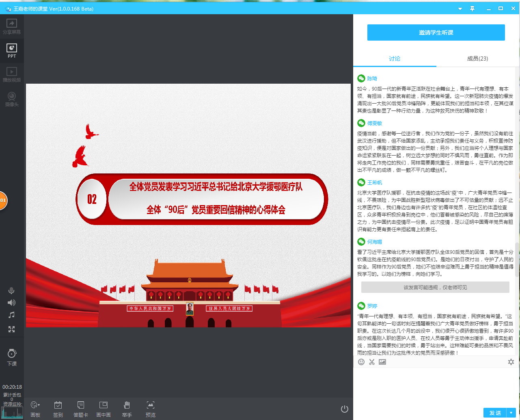Enable 画中画 picture-in-picture
Viewport: 520px width, 420px height.
104,408
